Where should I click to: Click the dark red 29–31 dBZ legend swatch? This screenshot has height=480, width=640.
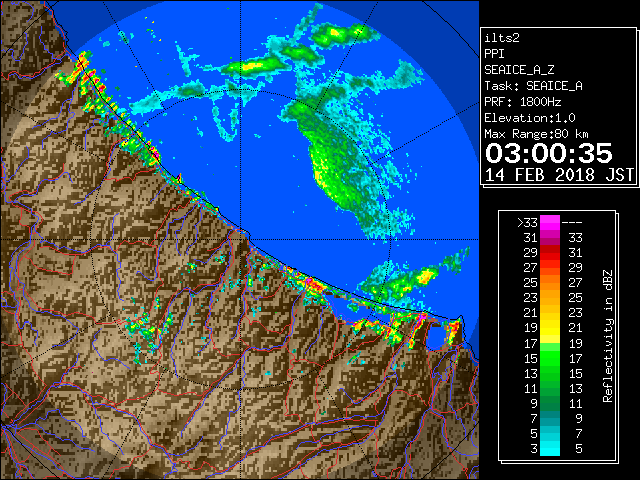click(x=550, y=253)
